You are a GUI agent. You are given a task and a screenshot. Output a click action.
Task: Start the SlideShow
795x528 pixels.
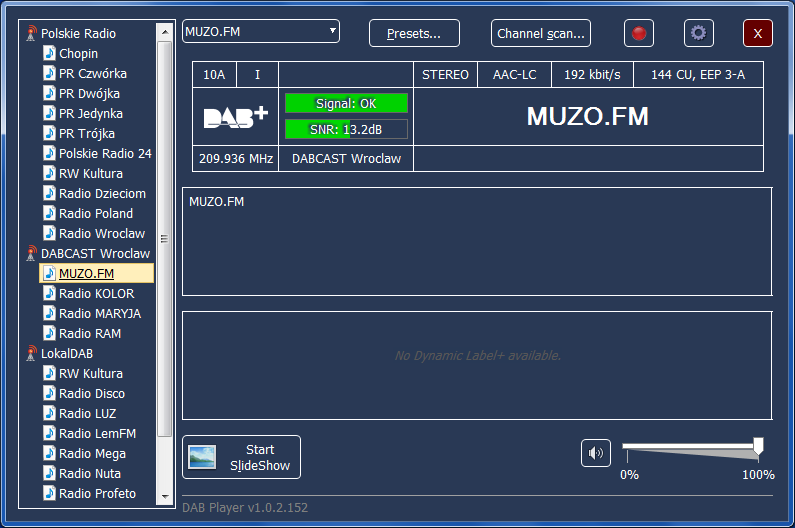(x=241, y=457)
